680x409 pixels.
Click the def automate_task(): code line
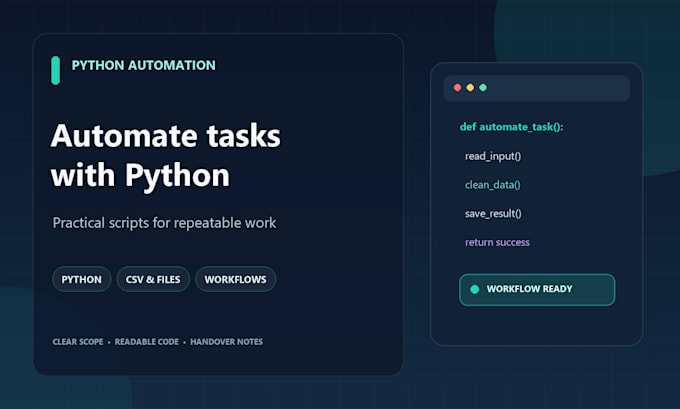click(511, 127)
